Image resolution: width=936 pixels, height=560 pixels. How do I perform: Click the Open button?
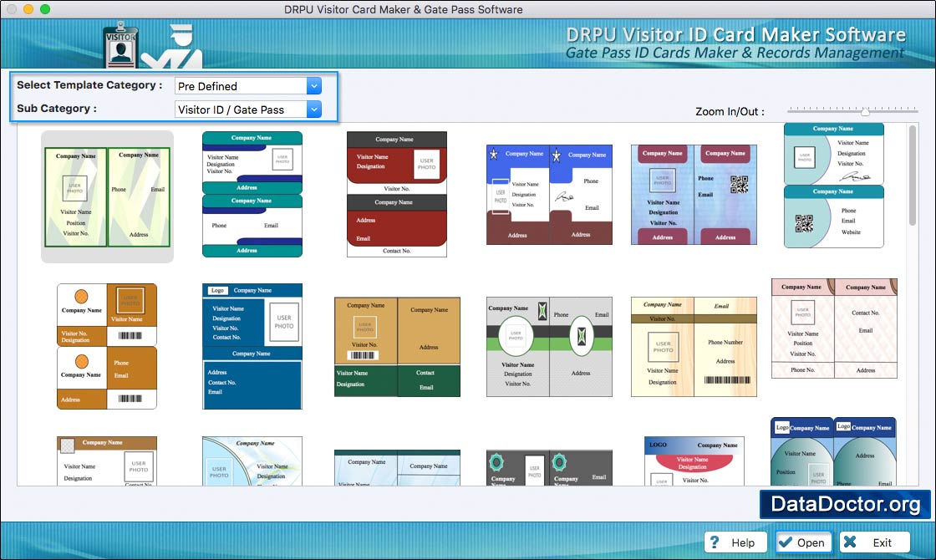click(x=803, y=542)
